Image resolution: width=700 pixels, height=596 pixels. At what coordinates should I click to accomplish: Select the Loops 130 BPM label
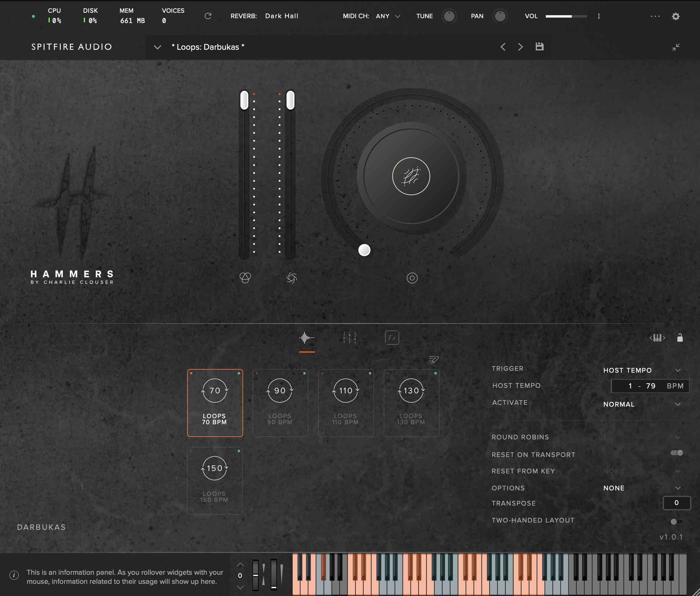pyautogui.click(x=411, y=419)
